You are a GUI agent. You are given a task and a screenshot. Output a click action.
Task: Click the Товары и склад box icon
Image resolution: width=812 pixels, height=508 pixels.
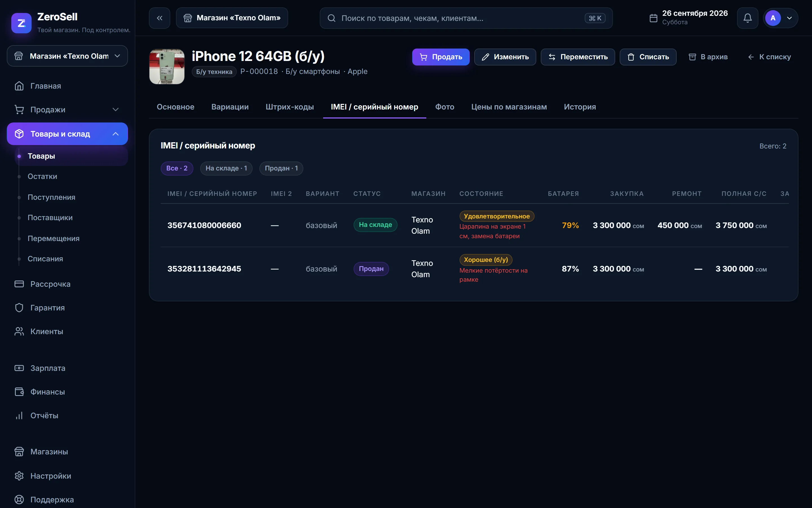coord(19,134)
